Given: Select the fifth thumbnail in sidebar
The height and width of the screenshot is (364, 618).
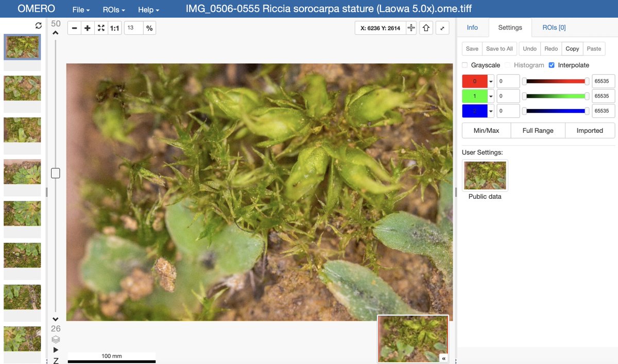Looking at the screenshot, I should 22,213.
